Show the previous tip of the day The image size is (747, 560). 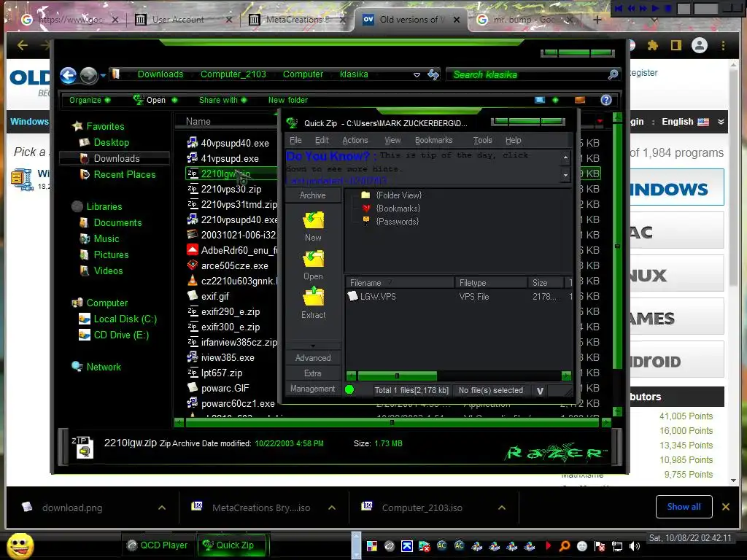(x=565, y=157)
